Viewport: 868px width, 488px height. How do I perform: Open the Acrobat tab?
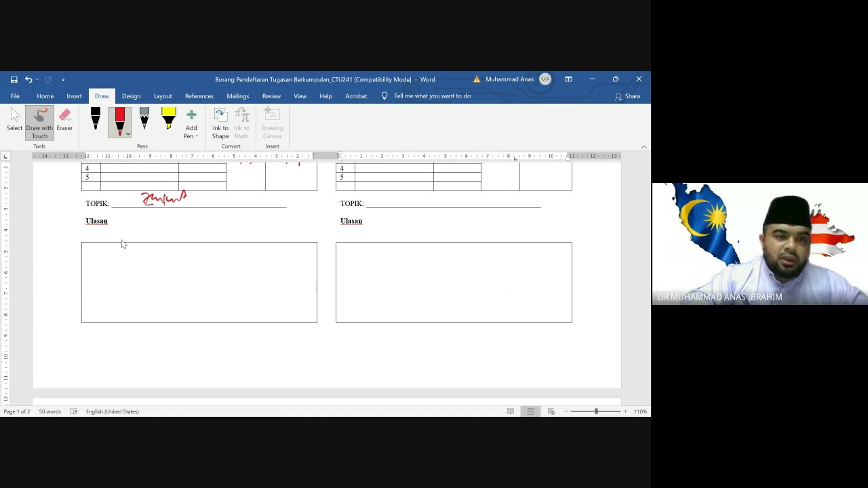point(356,96)
